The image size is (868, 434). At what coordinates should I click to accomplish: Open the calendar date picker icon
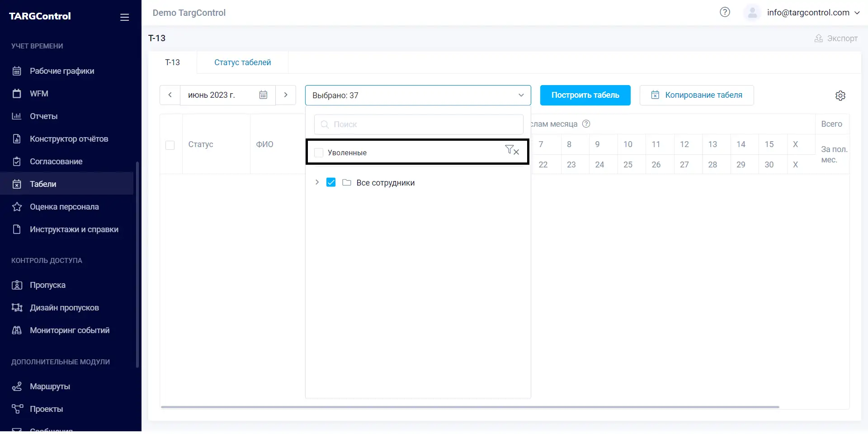(263, 95)
